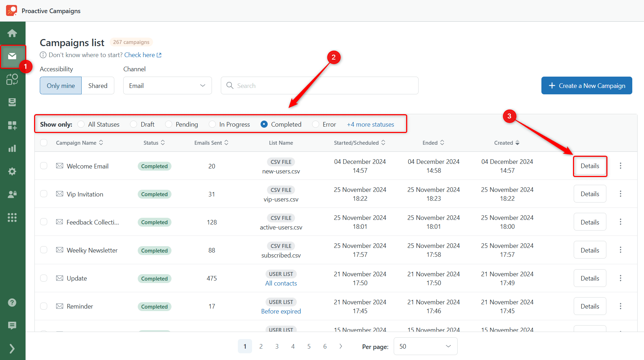This screenshot has height=360, width=644.
Task: Select All Statuses radio filter
Action: pos(81,124)
